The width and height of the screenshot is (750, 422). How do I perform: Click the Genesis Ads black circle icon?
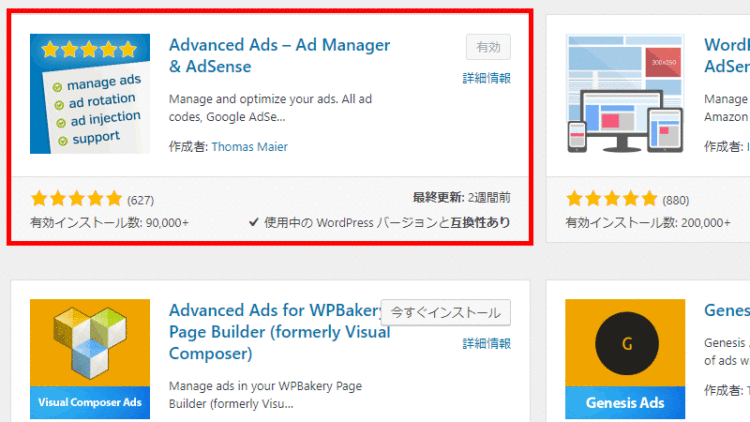point(626,345)
